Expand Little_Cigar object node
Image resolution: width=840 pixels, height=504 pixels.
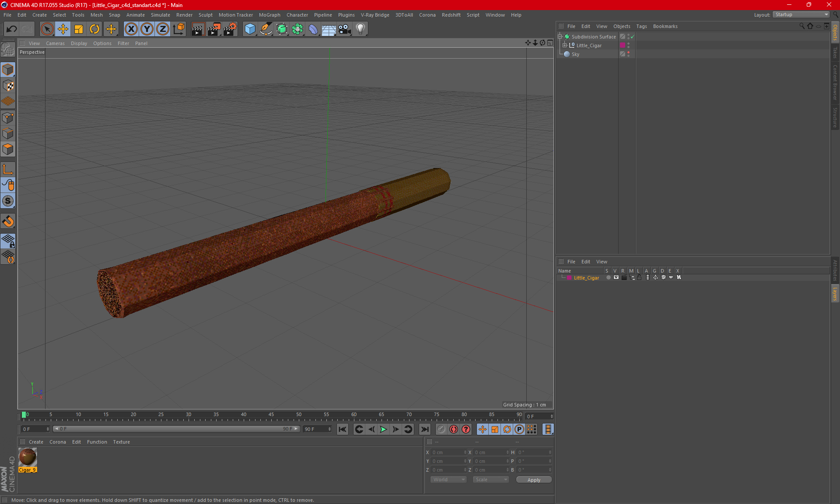click(x=564, y=45)
